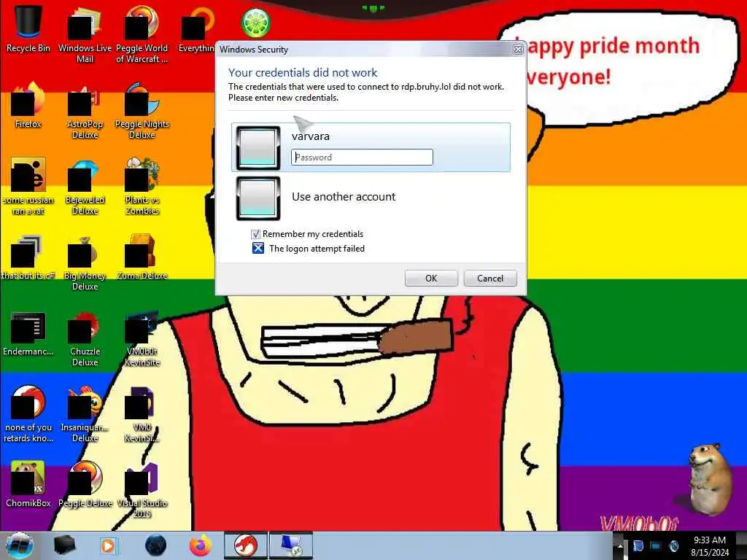Screen dimensions: 747x560
Task: Open 'none of you retards kno...' desktop icon
Action: click(x=28, y=413)
